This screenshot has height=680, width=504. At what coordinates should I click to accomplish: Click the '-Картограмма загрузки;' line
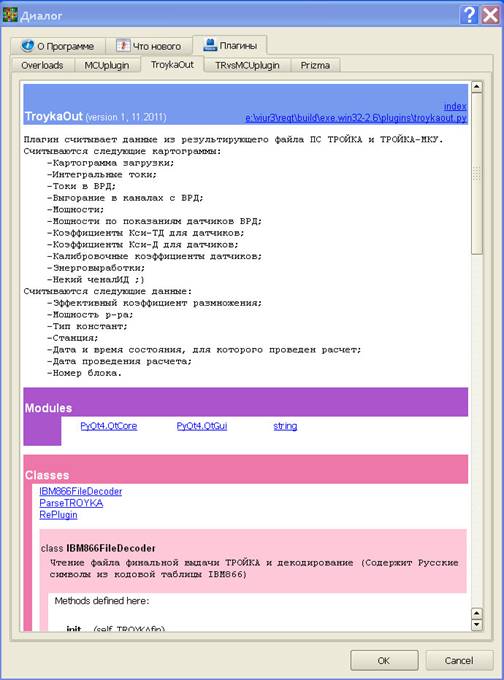[111, 163]
